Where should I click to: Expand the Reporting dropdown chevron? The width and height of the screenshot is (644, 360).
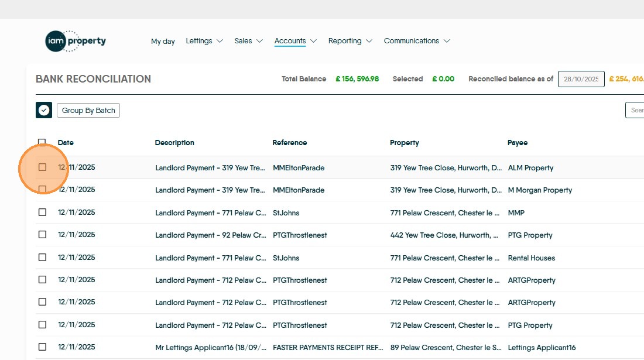369,41
